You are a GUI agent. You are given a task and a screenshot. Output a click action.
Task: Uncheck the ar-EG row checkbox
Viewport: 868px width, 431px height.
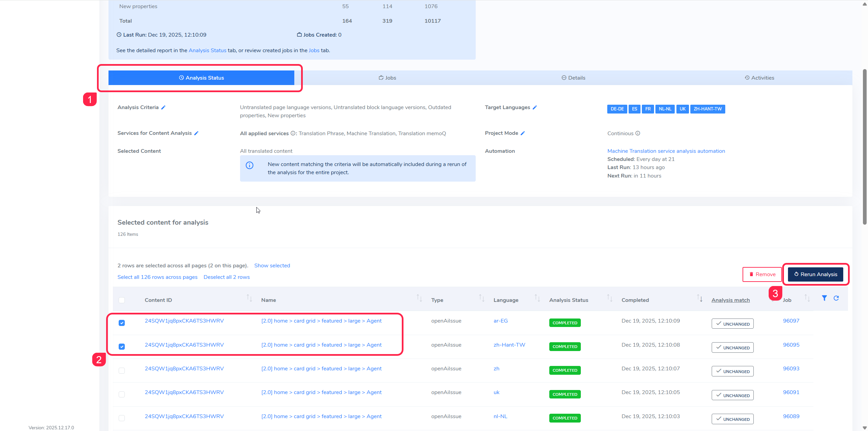122,323
